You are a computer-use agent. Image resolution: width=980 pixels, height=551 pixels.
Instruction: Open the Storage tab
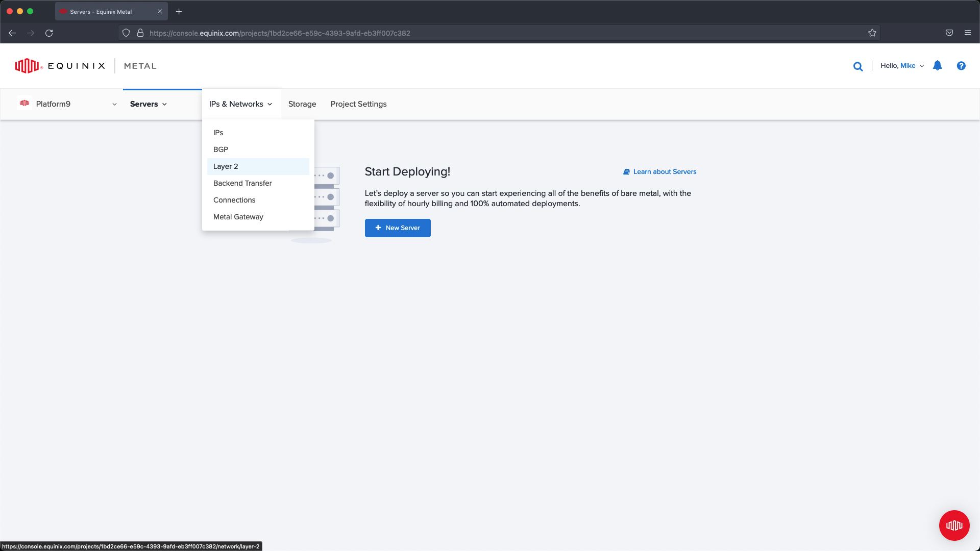(302, 104)
